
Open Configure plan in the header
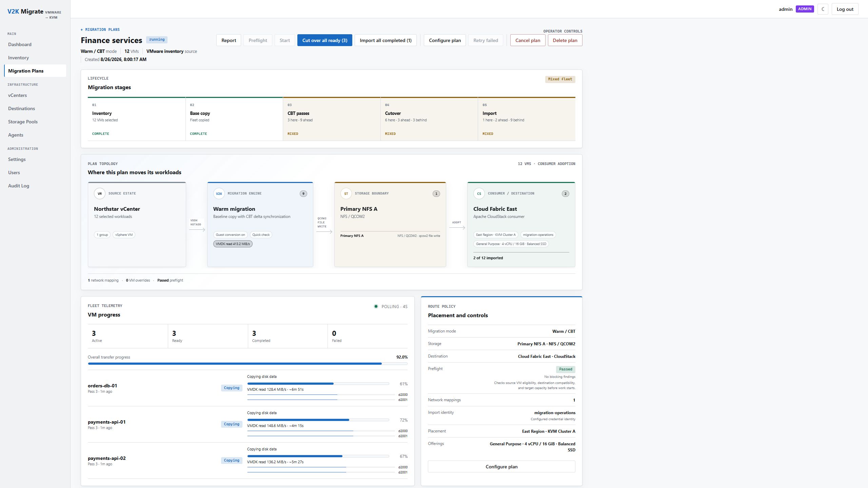[445, 40]
